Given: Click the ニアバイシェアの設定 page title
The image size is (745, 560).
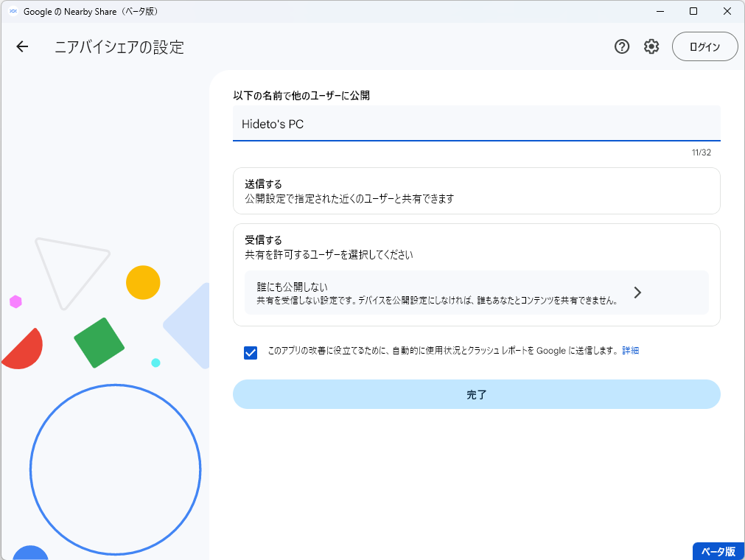Looking at the screenshot, I should click(x=119, y=46).
